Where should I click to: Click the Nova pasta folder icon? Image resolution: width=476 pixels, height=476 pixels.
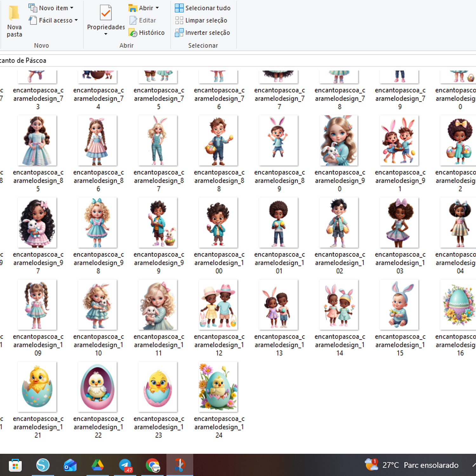tap(14, 13)
